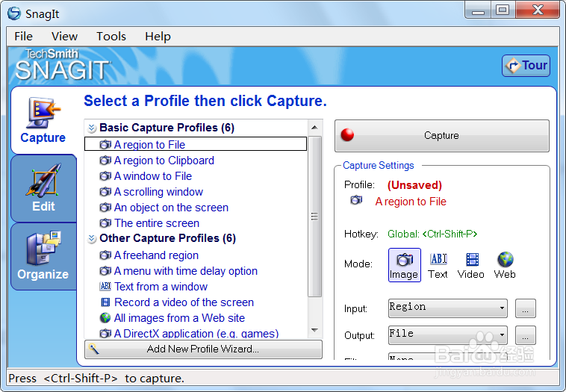Open the Output dropdown showing File
Image resolution: width=566 pixels, height=392 pixels.
[x=448, y=335]
